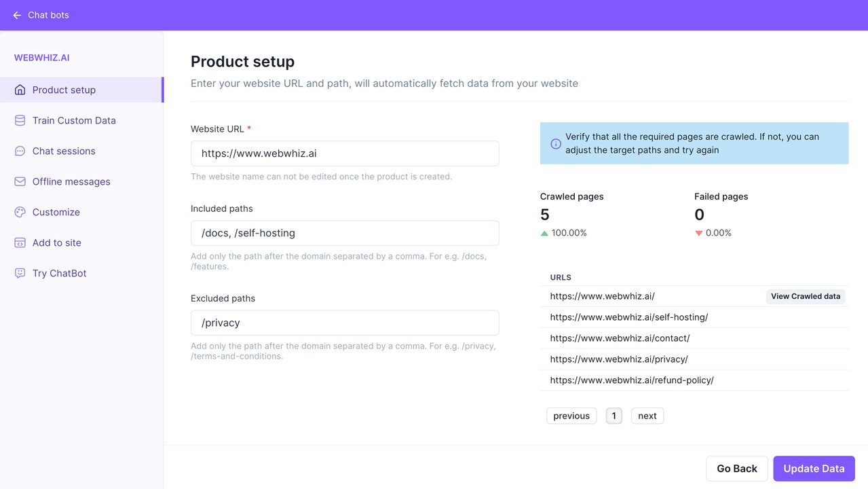Focus the Included paths input field
Image resolution: width=868 pixels, height=489 pixels.
coord(345,233)
